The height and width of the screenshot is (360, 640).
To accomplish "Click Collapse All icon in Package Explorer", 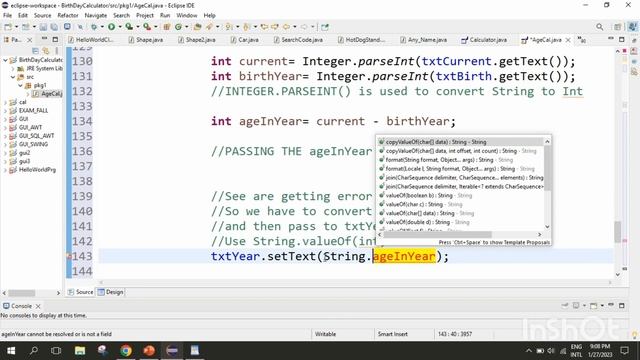I will (36, 51).
